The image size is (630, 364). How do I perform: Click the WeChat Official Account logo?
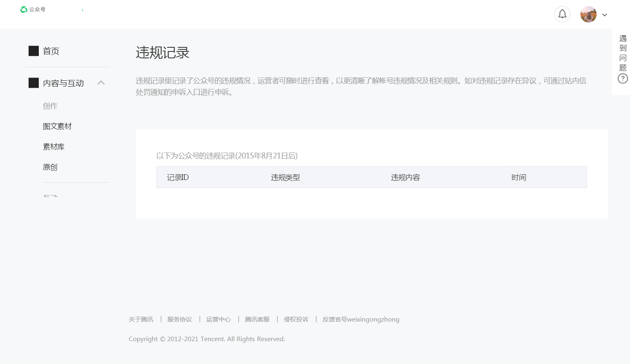coord(33,9)
